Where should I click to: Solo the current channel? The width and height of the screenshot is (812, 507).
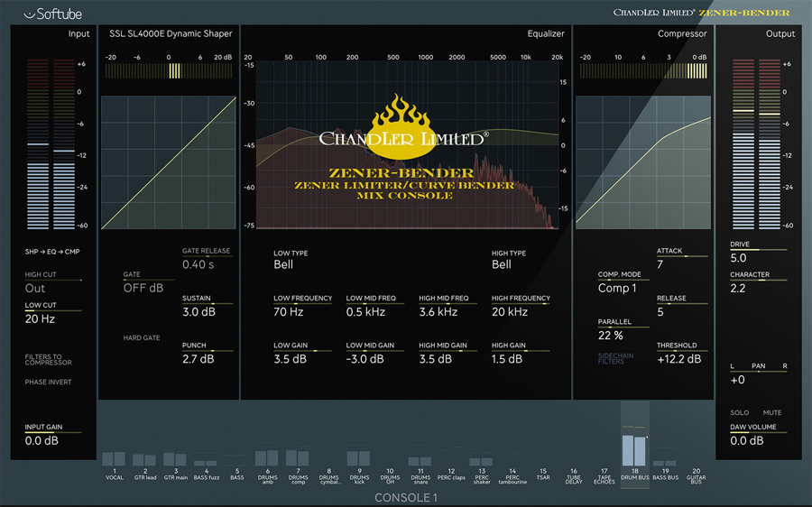[x=739, y=413]
